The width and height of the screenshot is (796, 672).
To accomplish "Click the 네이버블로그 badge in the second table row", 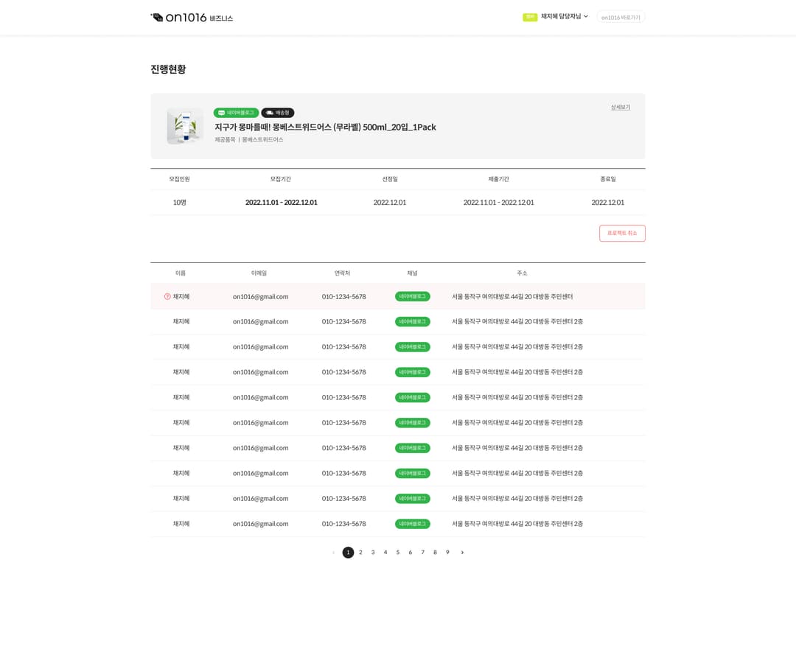I will pyautogui.click(x=412, y=322).
